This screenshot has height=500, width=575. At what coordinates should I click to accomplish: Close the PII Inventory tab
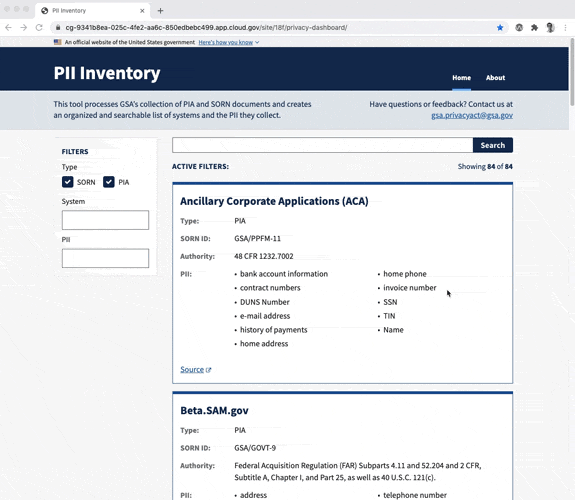pyautogui.click(x=142, y=11)
